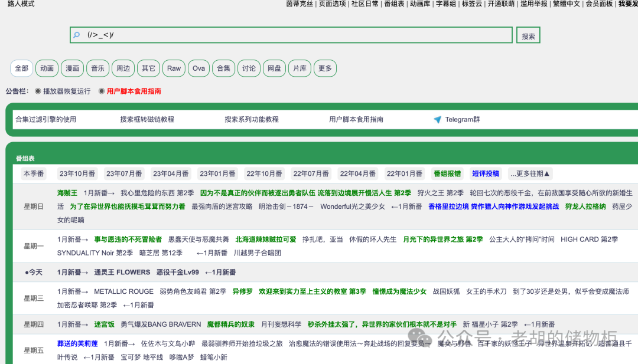Switch to the 22年01月番 tab
The width and height of the screenshot is (638, 364).
405,173
